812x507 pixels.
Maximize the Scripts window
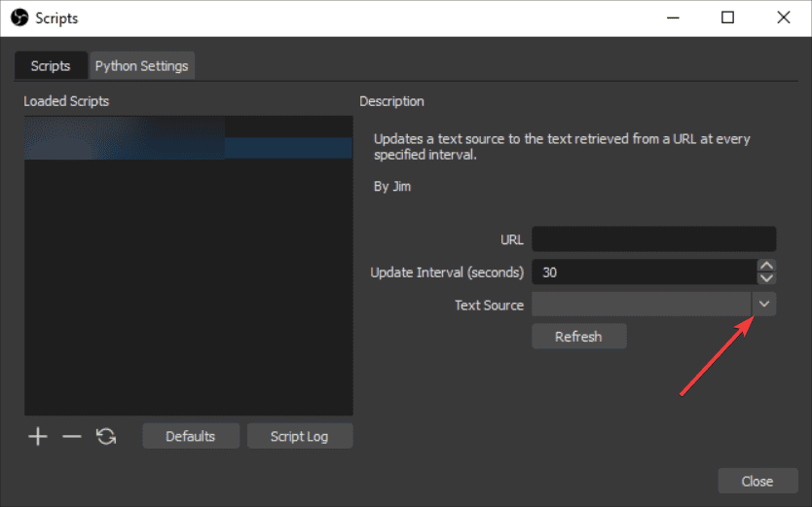click(727, 18)
